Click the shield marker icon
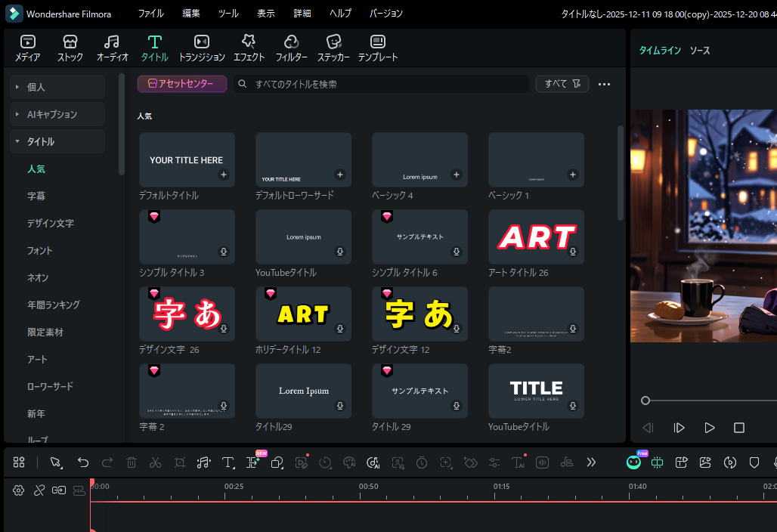The width and height of the screenshot is (777, 532). [x=754, y=462]
